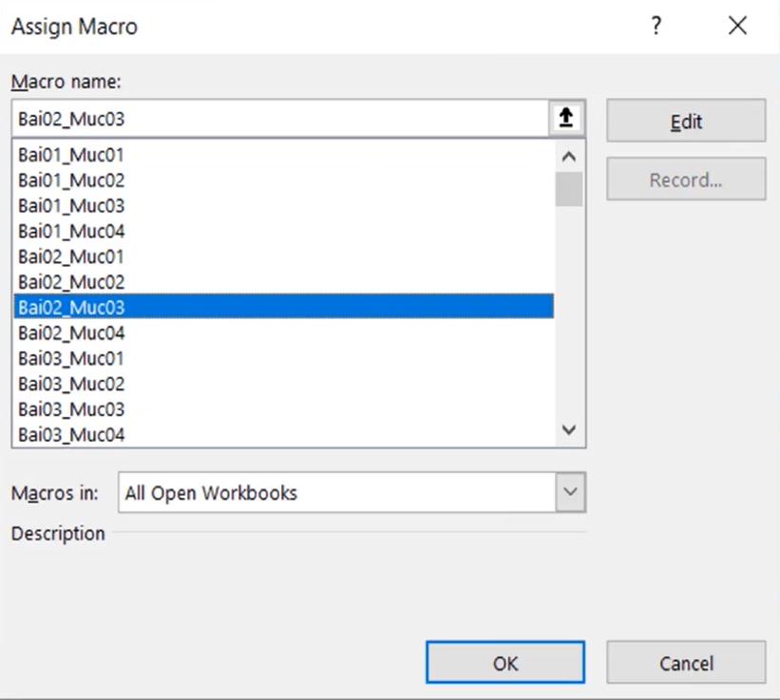The width and height of the screenshot is (780, 700).
Task: Click the Cancel button
Action: [686, 662]
